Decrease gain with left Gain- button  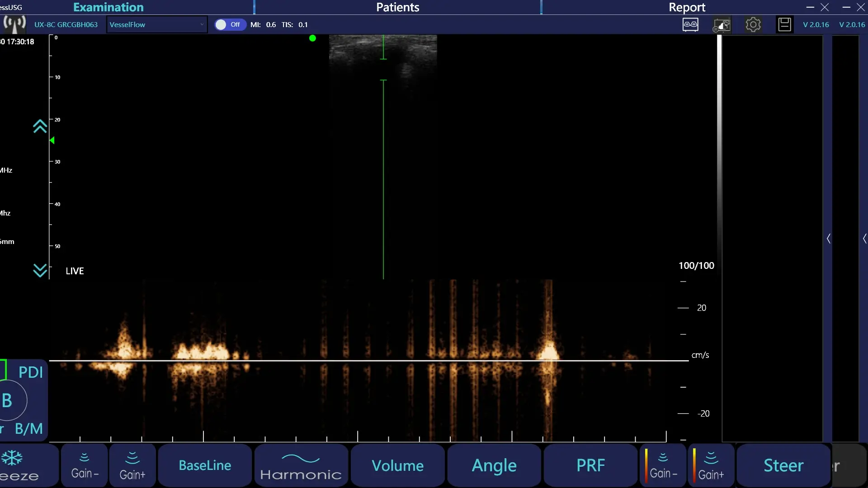[85, 465]
